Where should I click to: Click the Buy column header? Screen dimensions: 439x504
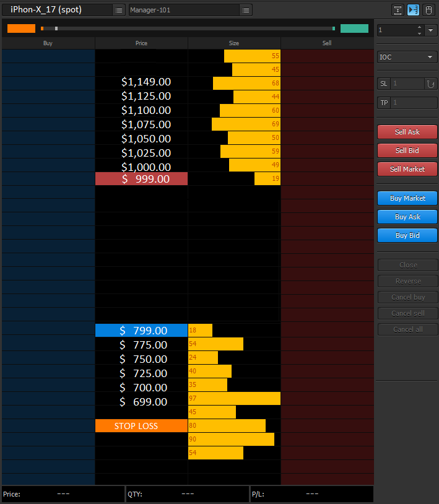(x=48, y=43)
